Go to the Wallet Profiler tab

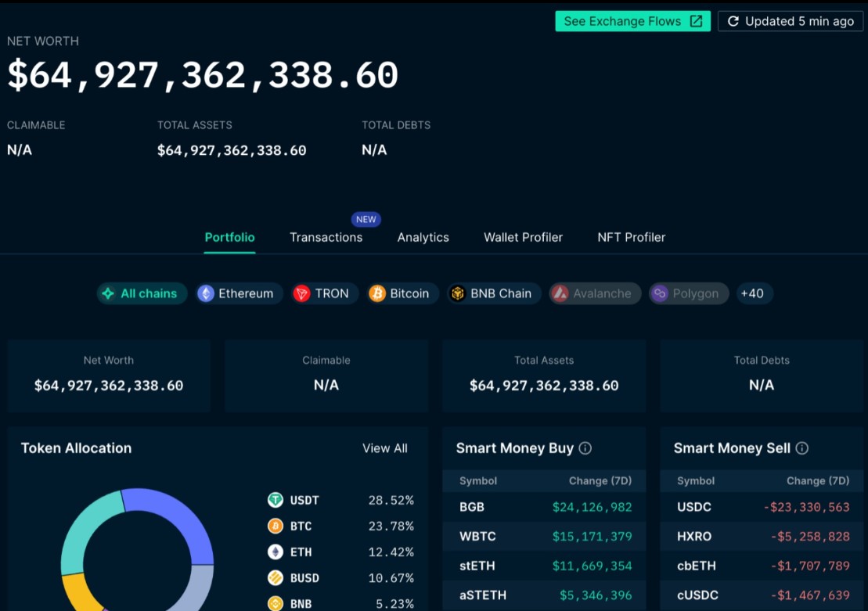pos(523,237)
